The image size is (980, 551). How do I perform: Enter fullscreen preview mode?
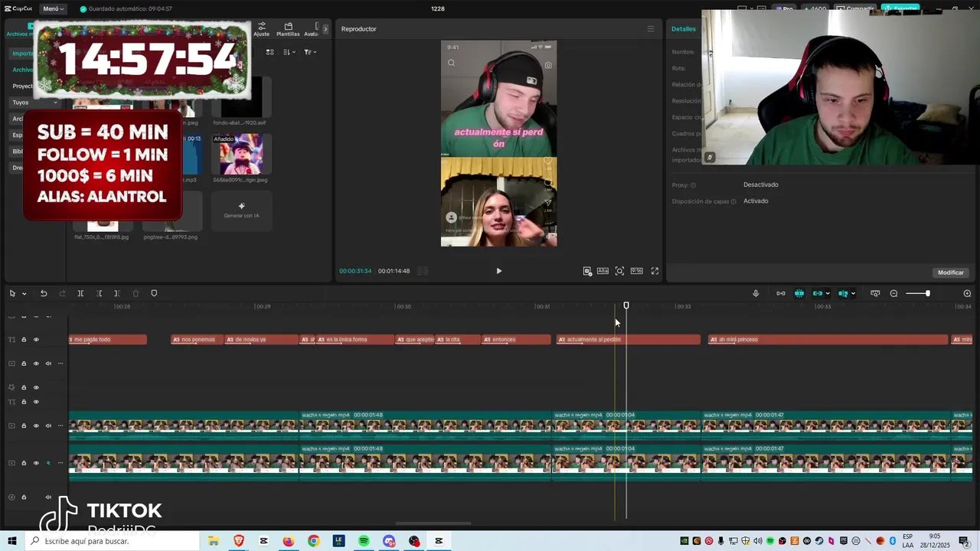pyautogui.click(x=655, y=271)
